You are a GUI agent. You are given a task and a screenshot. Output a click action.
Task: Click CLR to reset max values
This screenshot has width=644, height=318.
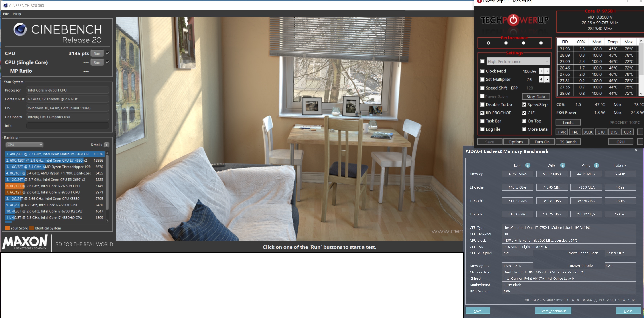click(x=627, y=132)
